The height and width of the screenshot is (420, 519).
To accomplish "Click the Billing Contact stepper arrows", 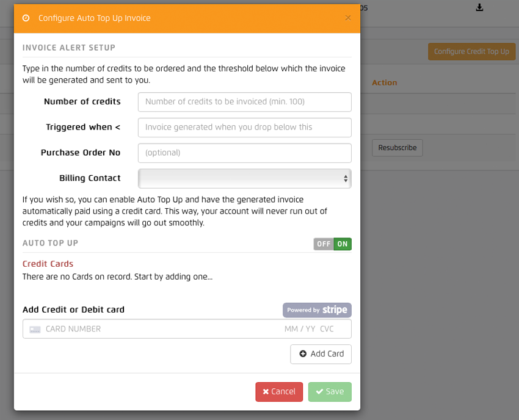I will [x=346, y=178].
